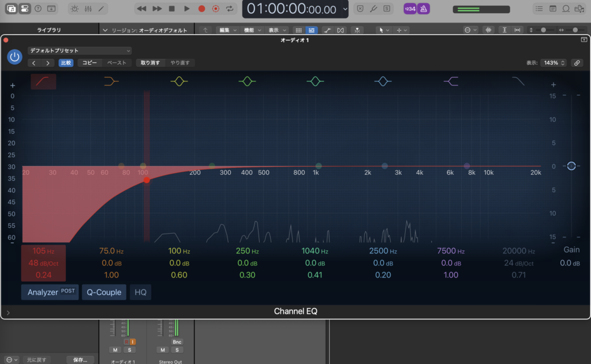
Task: Go to previous preset arrow
Action: (34, 63)
